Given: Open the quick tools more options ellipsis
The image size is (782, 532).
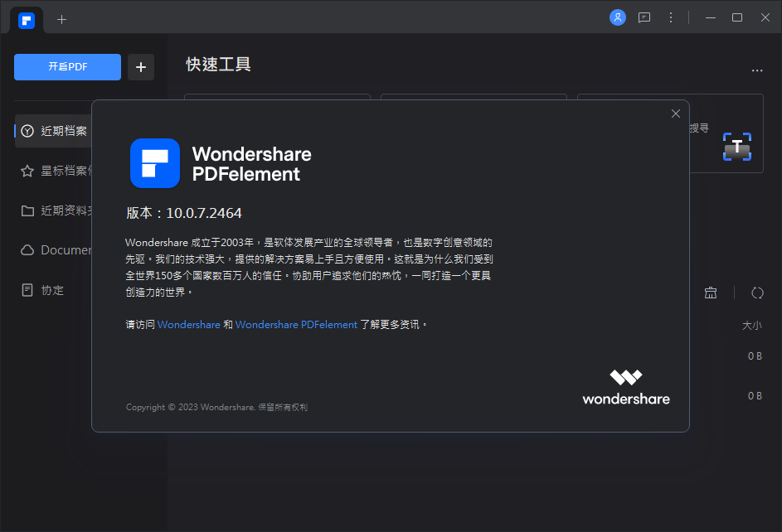Looking at the screenshot, I should [x=757, y=70].
